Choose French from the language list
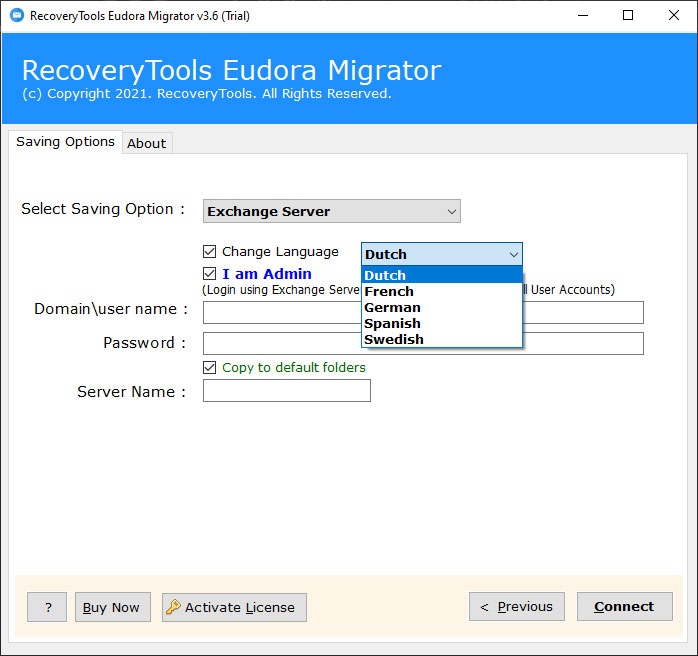This screenshot has width=698, height=656. pos(442,291)
